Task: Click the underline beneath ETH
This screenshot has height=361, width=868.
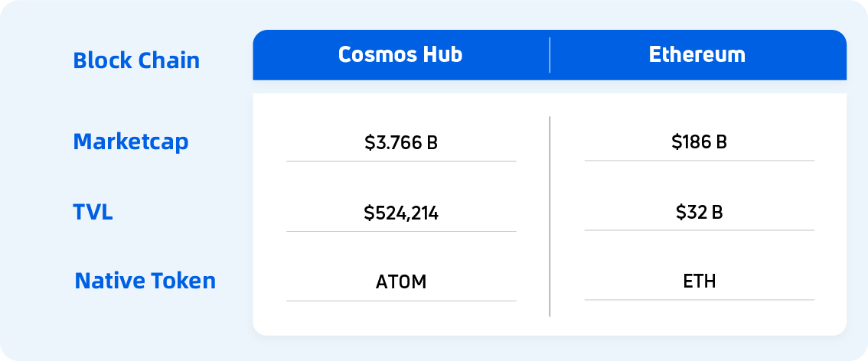Action: pos(699,300)
